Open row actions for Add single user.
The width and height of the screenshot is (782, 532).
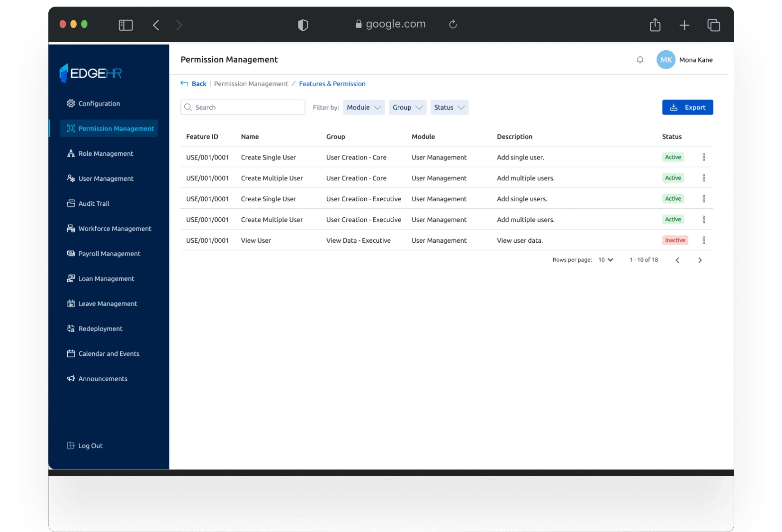704,157
